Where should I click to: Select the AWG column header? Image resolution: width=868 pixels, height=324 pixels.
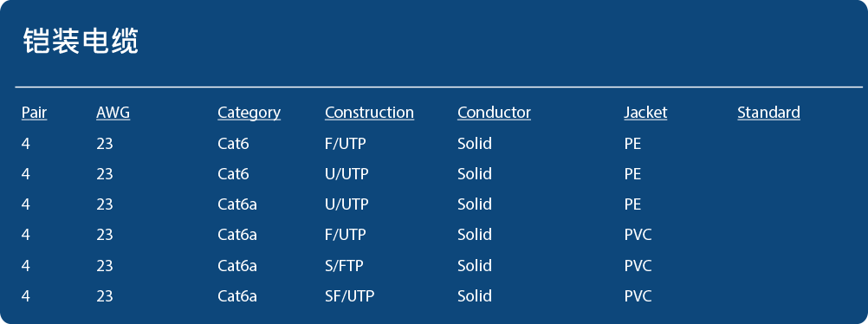pos(113,113)
